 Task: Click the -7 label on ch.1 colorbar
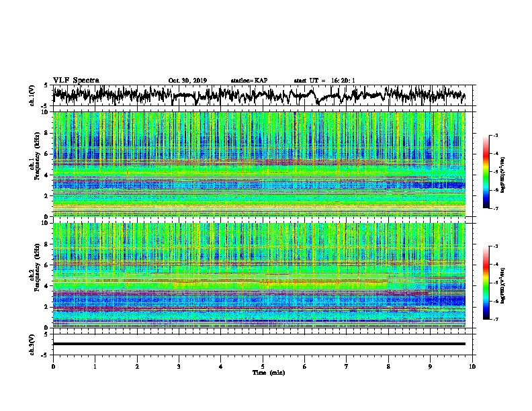(x=495, y=208)
